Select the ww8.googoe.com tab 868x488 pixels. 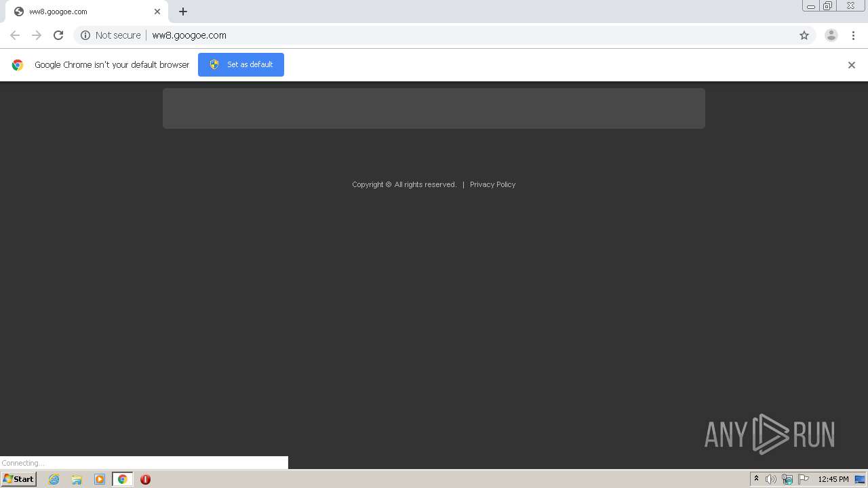86,12
